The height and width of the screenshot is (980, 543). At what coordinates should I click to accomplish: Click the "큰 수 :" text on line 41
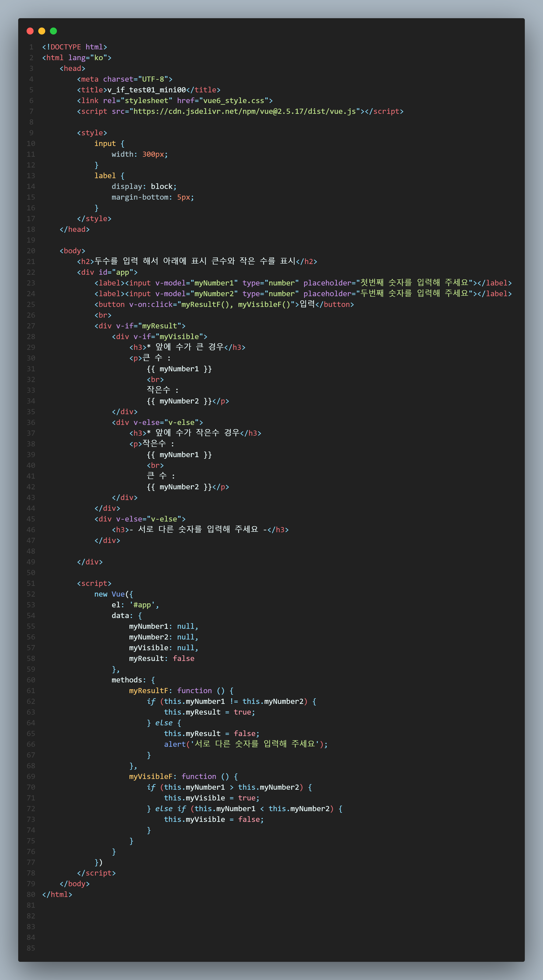click(161, 476)
